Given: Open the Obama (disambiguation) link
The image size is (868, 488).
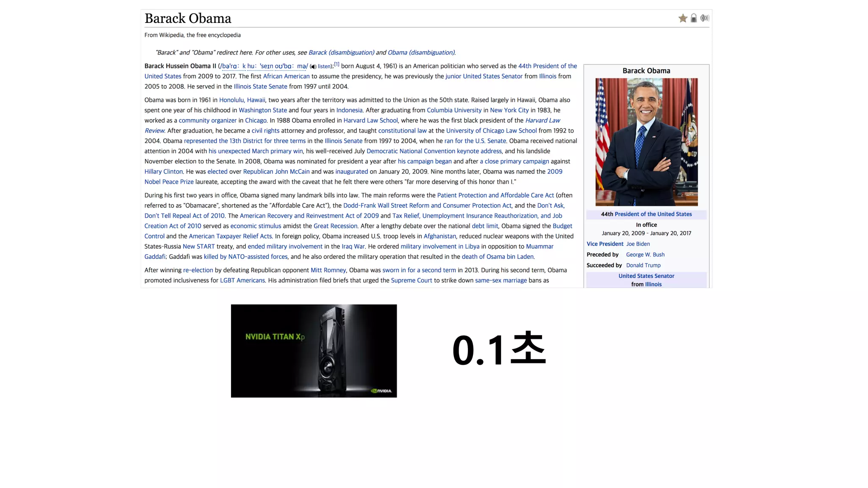Looking at the screenshot, I should point(421,53).
